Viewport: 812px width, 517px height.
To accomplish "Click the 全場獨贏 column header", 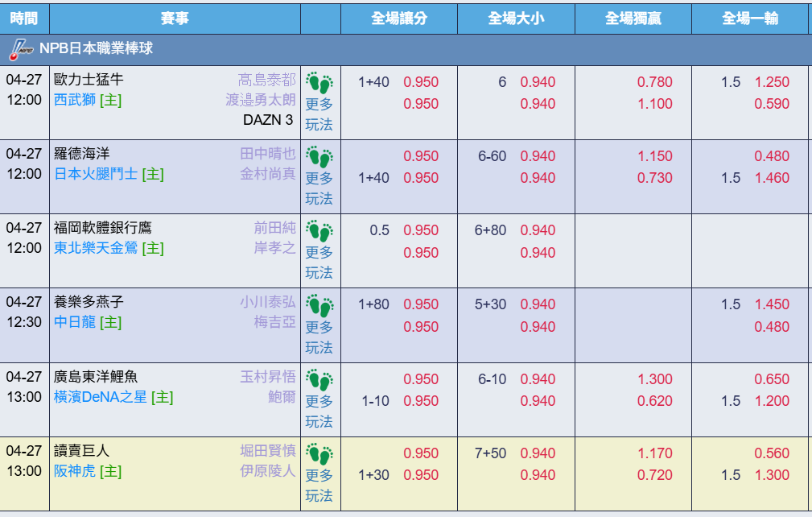I will click(x=633, y=18).
